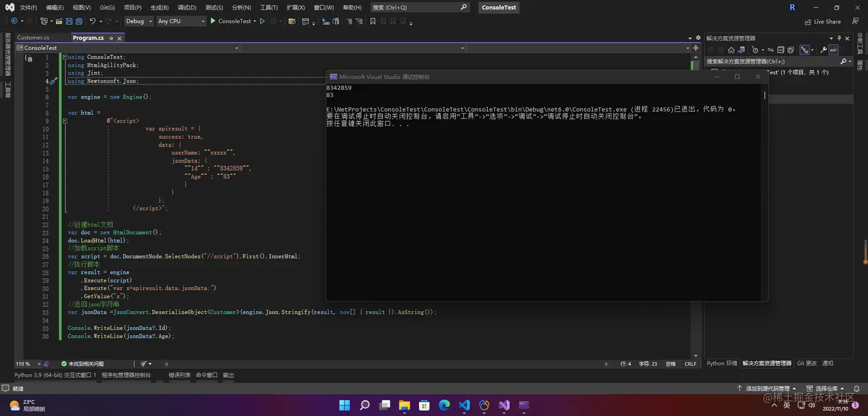Pin the Program.cs tab
Viewport: 868px width, 416px height.
coord(111,38)
